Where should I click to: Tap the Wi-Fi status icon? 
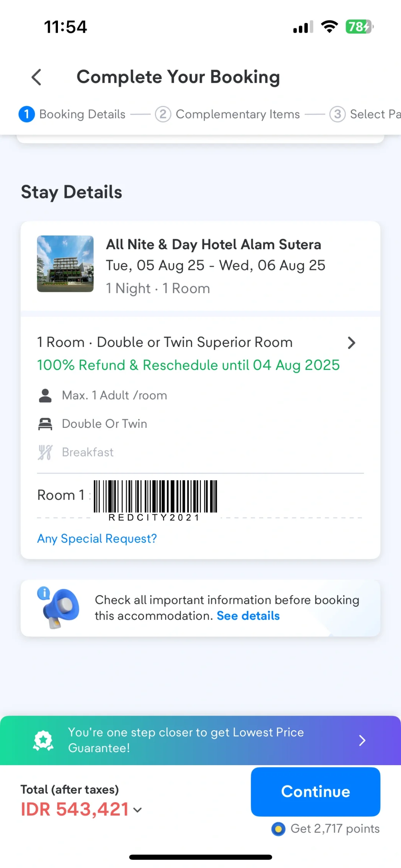329,27
